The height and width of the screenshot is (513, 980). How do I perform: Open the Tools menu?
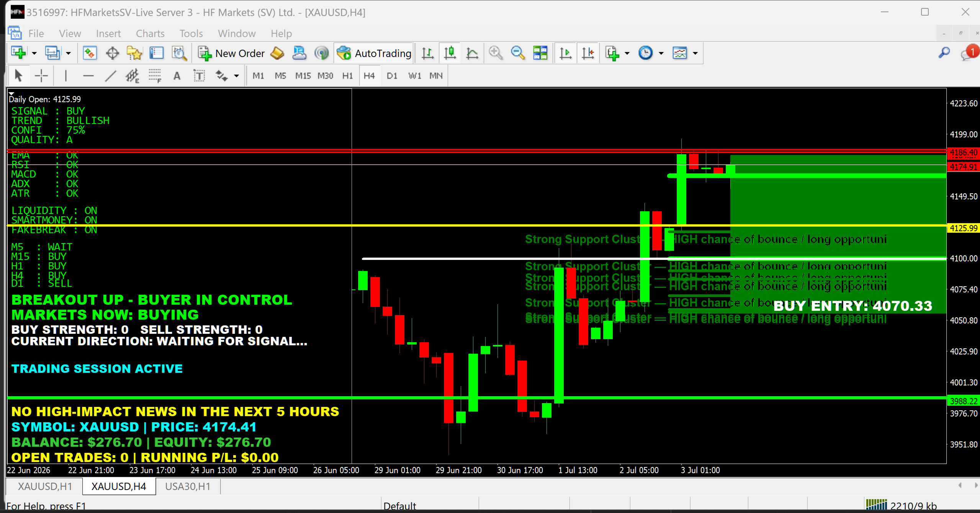tap(191, 34)
